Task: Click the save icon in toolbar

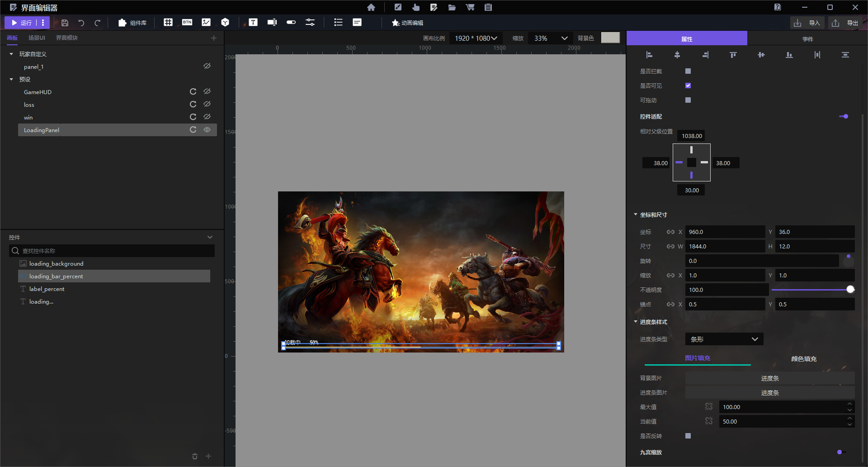Action: (x=65, y=23)
